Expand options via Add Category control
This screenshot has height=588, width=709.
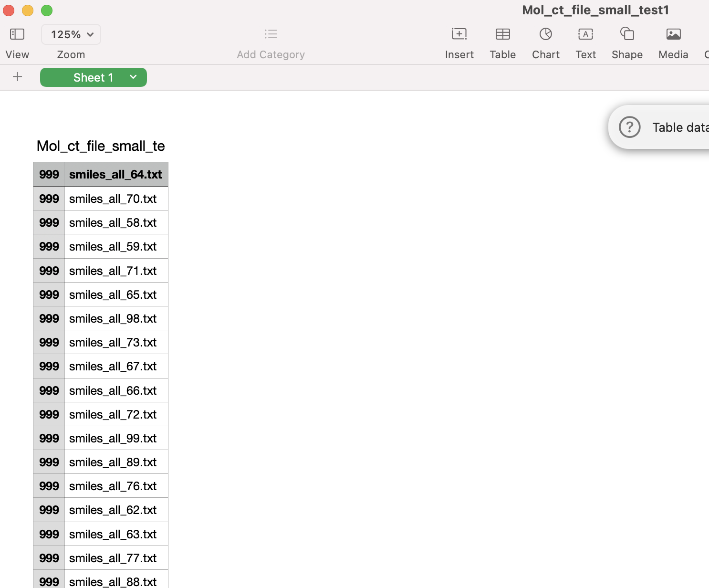(x=271, y=43)
